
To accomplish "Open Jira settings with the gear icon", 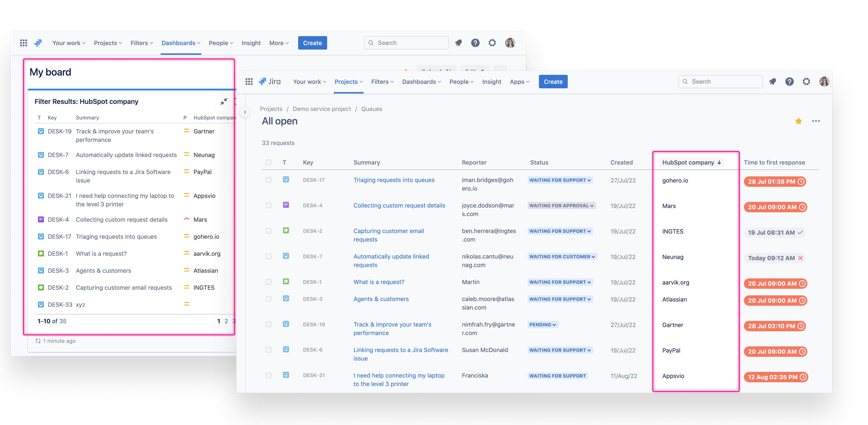I will (x=806, y=81).
